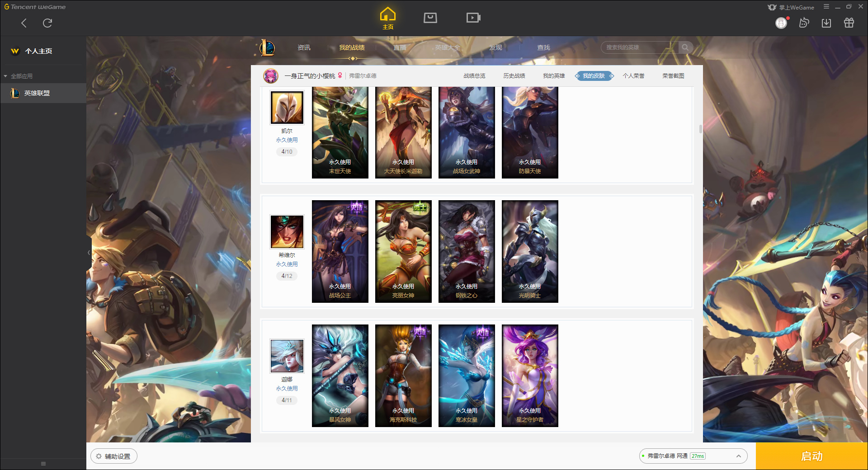This screenshot has height=470, width=868.
Task: Switch to 历史战绩 sub-tab
Action: coord(514,76)
